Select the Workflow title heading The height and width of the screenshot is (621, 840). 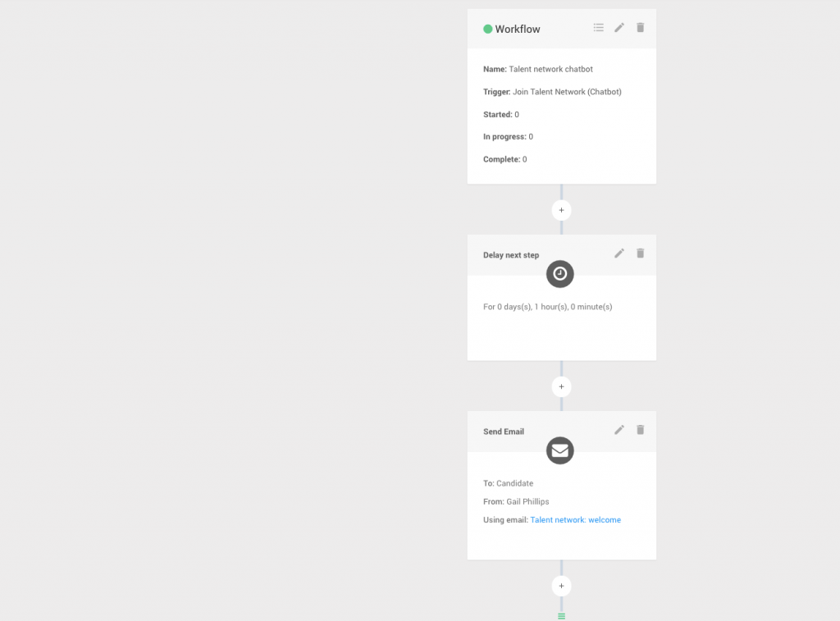tap(518, 29)
